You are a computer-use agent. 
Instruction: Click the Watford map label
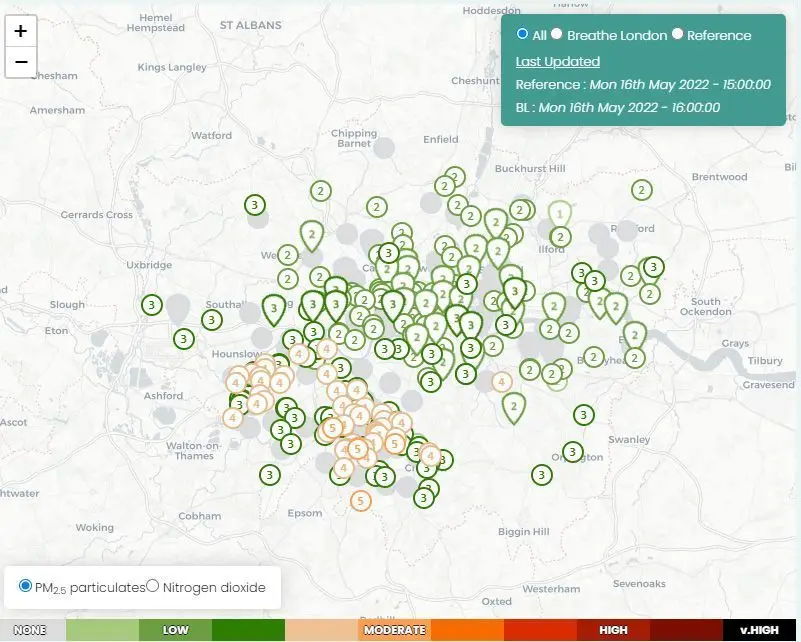coord(211,135)
